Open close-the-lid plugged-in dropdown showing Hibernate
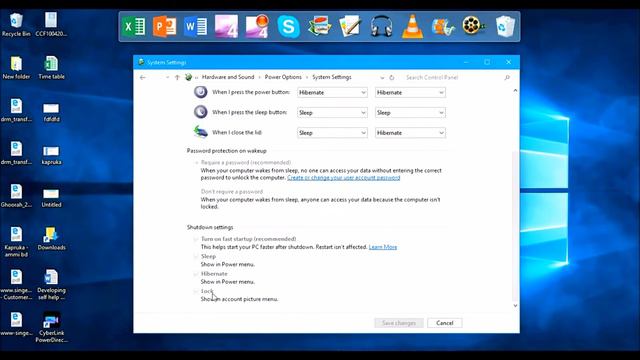640x360 pixels. pyautogui.click(x=410, y=133)
